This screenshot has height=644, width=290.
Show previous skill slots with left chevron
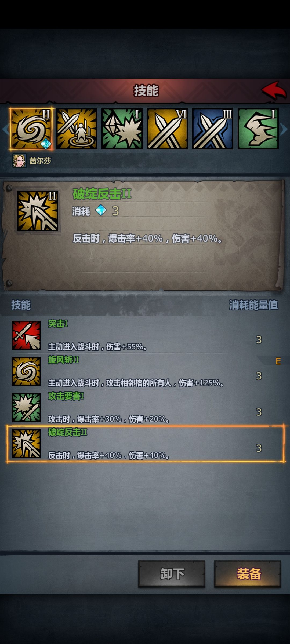click(x=5, y=129)
